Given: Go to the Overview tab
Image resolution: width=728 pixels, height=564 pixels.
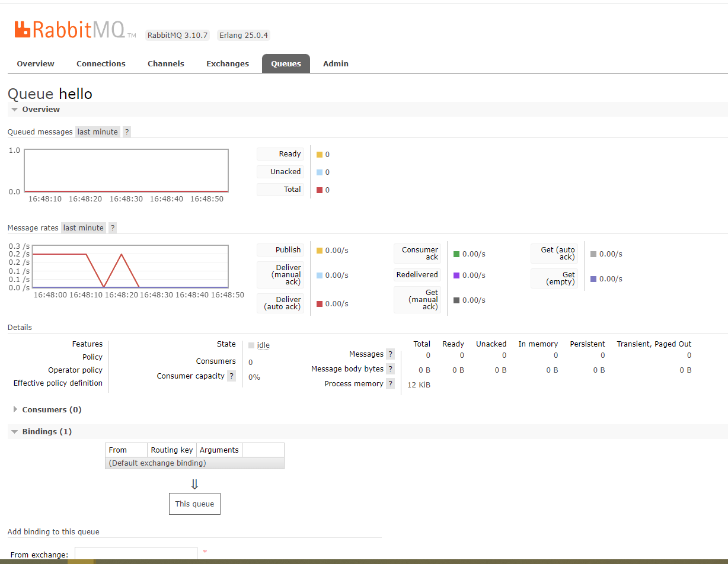Looking at the screenshot, I should click(x=36, y=63).
